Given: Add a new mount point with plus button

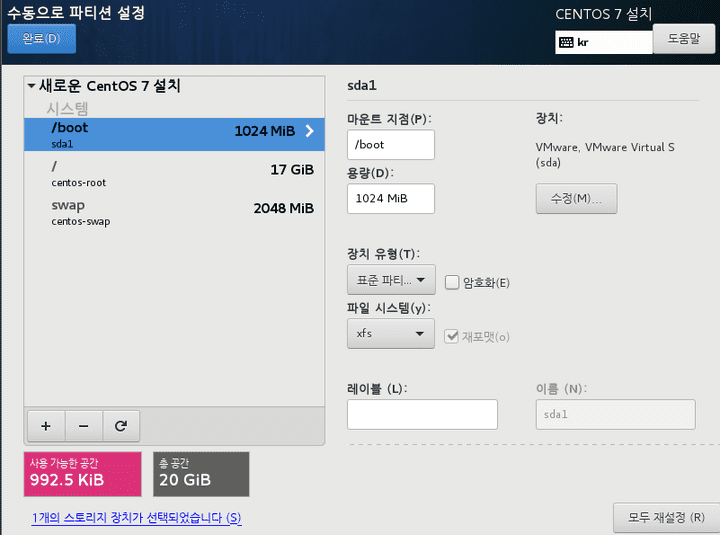Looking at the screenshot, I should click(x=46, y=426).
